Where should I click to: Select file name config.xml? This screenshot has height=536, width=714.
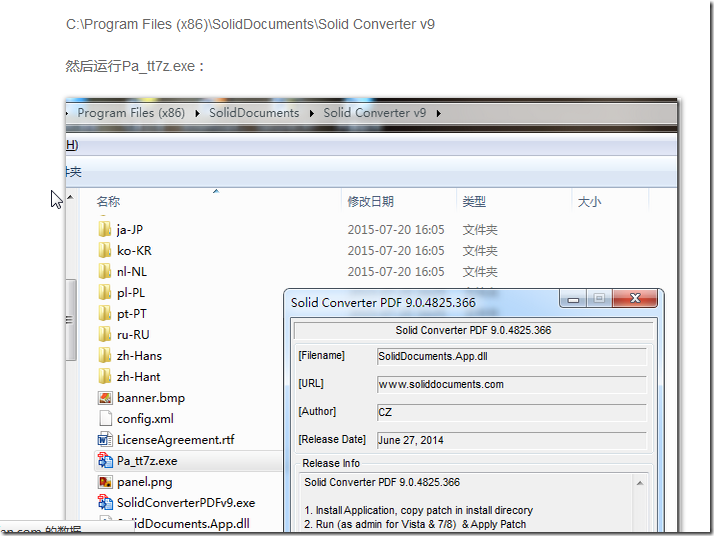point(145,419)
